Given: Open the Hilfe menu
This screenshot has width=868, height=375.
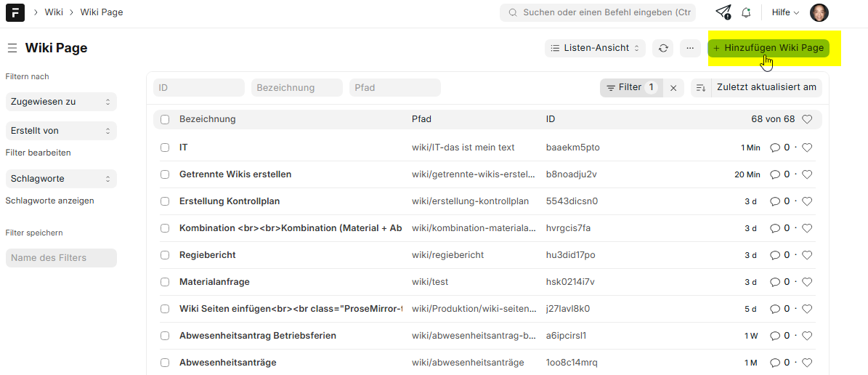Looking at the screenshot, I should pos(784,12).
